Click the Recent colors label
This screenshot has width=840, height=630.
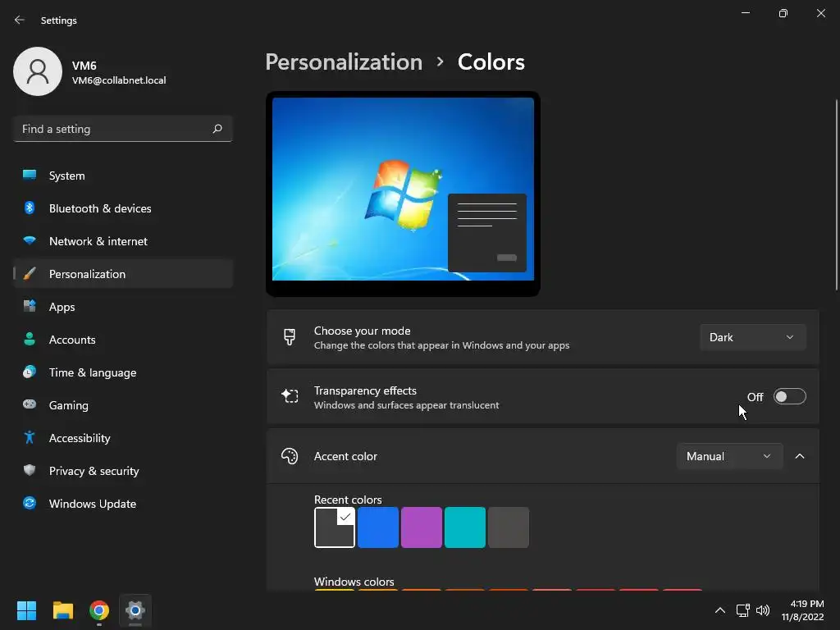(x=348, y=500)
